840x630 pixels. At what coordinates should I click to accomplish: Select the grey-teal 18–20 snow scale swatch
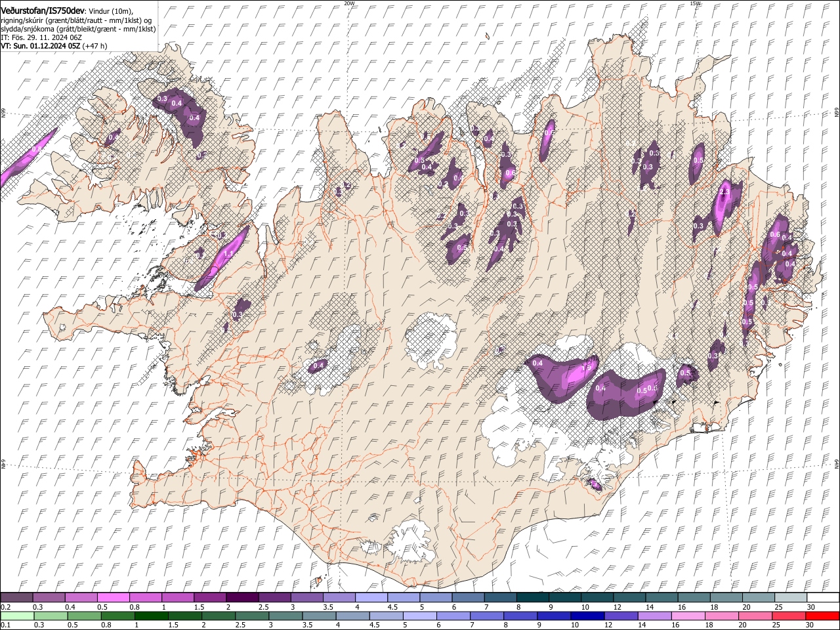coord(726,598)
